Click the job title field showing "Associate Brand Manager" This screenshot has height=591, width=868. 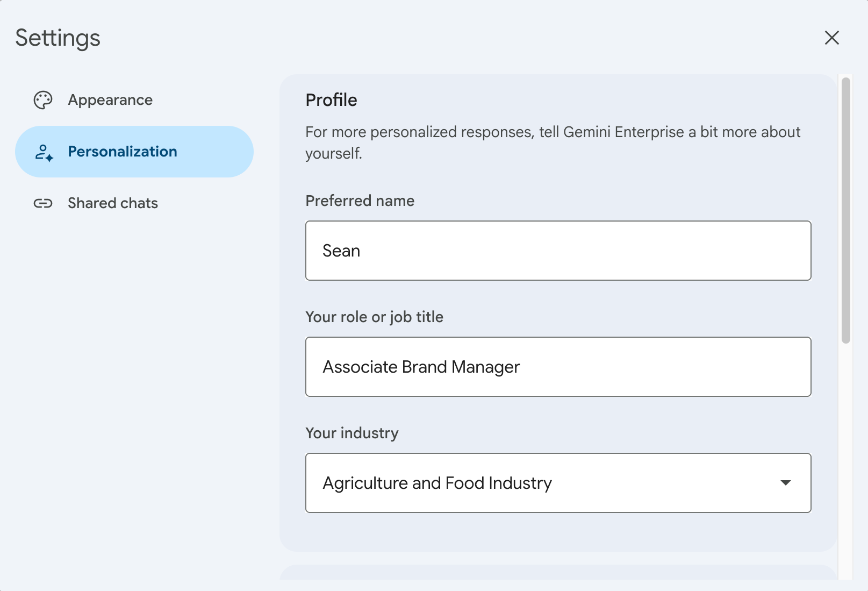tap(558, 367)
